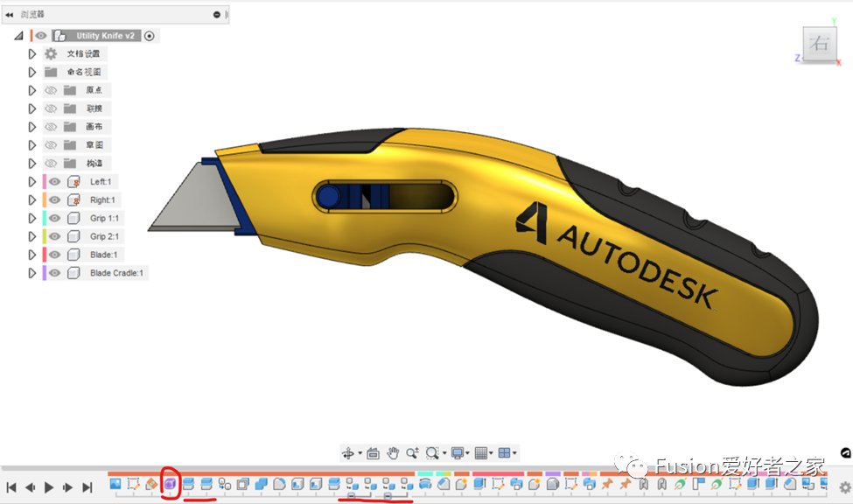
Task: Open timeline settings gear icon
Action: pyautogui.click(x=844, y=487)
